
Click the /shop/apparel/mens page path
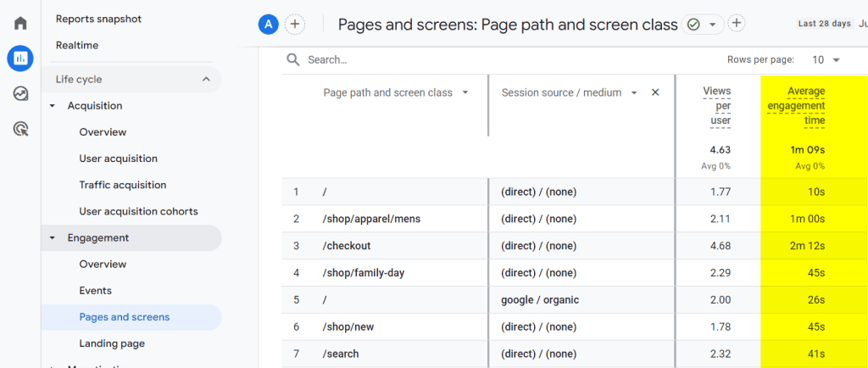click(371, 219)
